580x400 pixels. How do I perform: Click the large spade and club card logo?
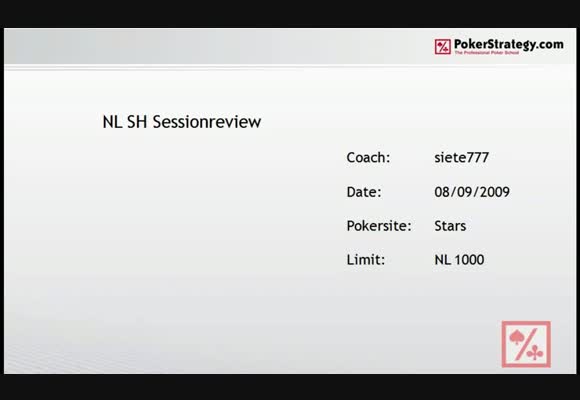[526, 344]
